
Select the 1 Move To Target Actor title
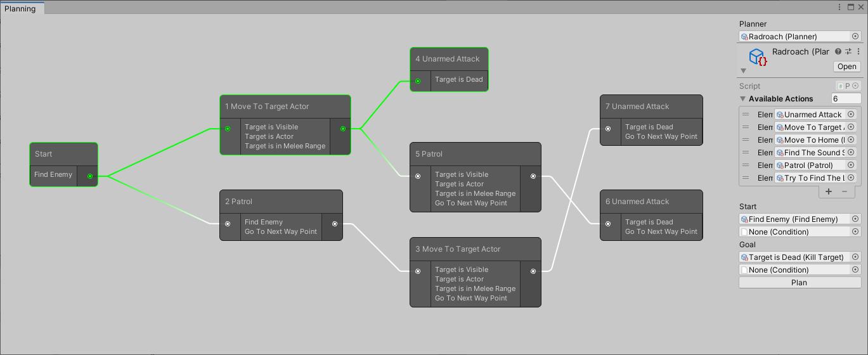[x=267, y=106]
